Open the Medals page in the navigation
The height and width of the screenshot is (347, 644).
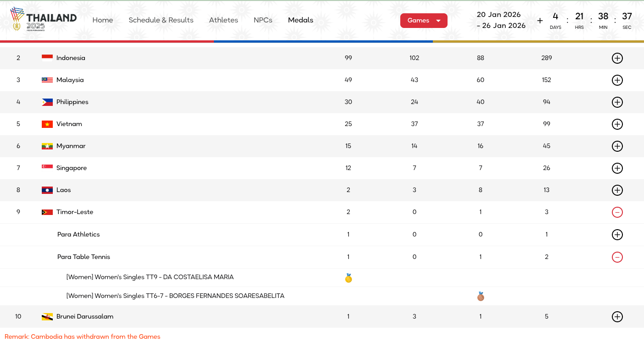pyautogui.click(x=301, y=20)
